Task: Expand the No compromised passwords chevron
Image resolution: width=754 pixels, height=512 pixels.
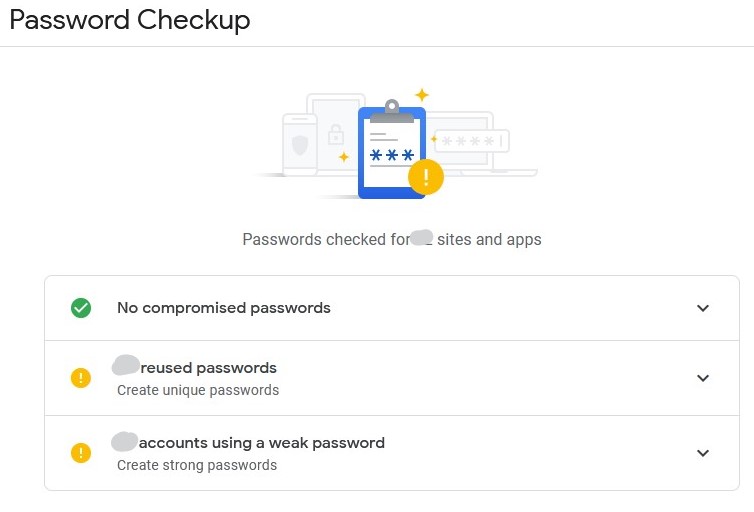Action: (x=703, y=308)
